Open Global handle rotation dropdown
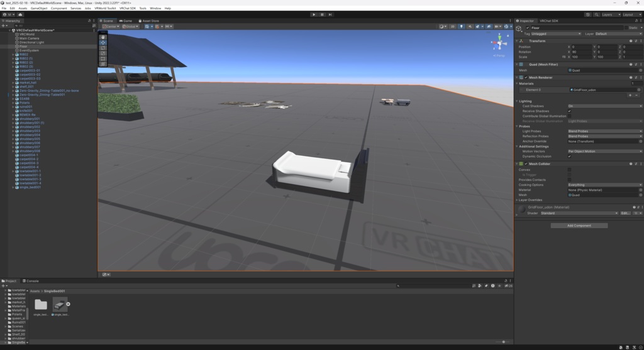The height and width of the screenshot is (350, 644). tap(130, 26)
